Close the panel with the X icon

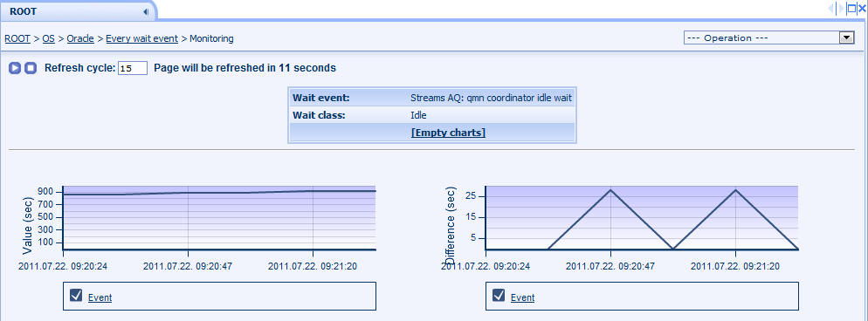862,9
